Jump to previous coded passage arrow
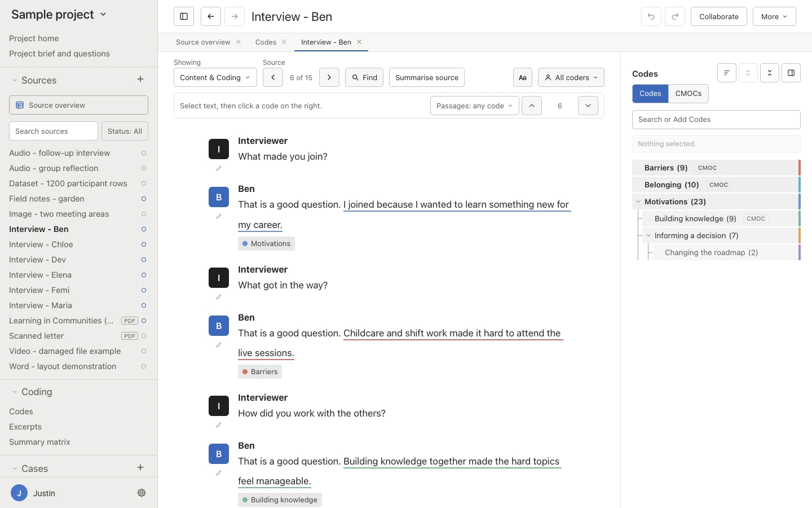 pyautogui.click(x=532, y=106)
